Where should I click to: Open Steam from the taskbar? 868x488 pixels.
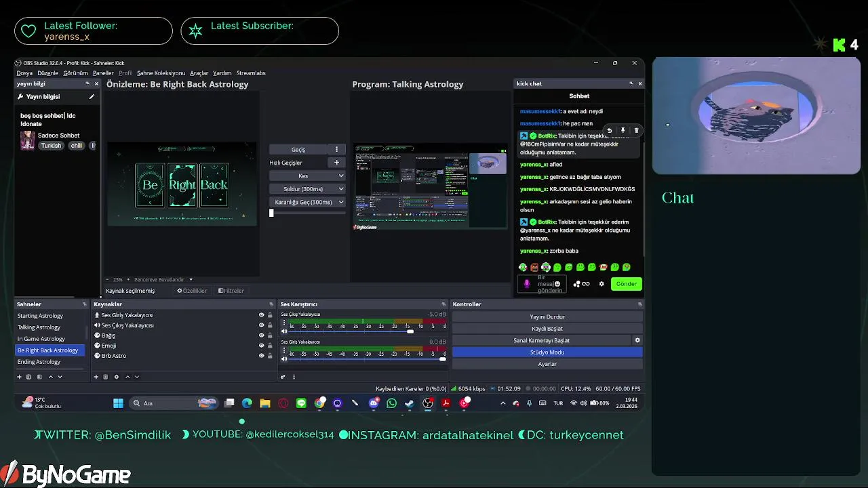coord(410,403)
